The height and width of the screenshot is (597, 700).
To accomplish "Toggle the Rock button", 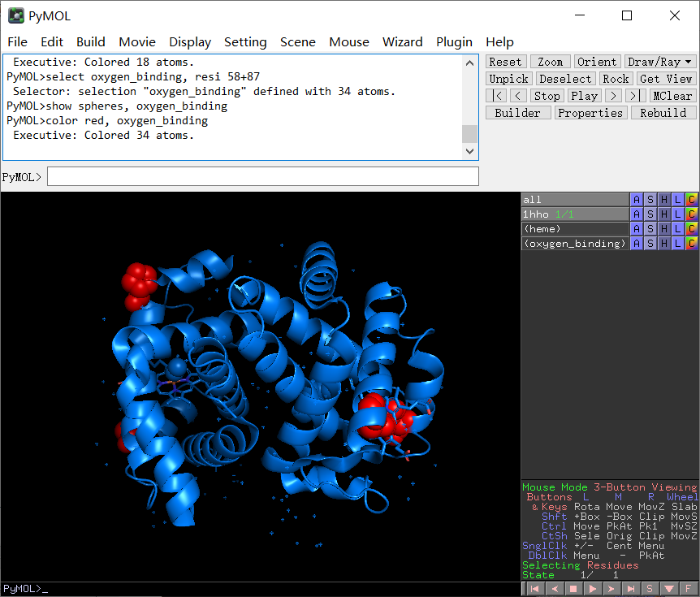I will [x=616, y=79].
